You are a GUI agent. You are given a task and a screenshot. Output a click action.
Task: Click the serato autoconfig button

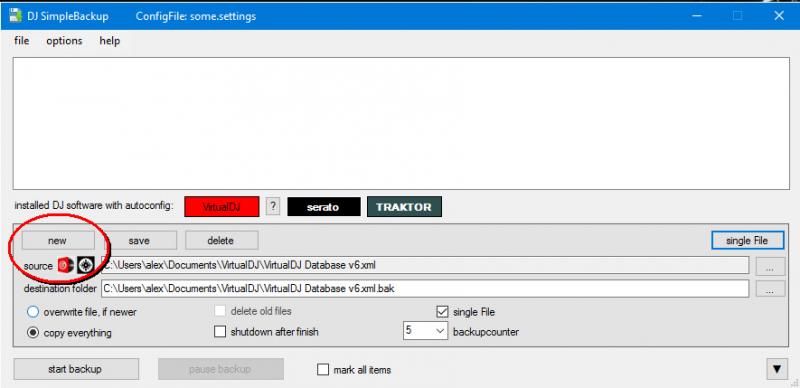pyautogui.click(x=324, y=207)
